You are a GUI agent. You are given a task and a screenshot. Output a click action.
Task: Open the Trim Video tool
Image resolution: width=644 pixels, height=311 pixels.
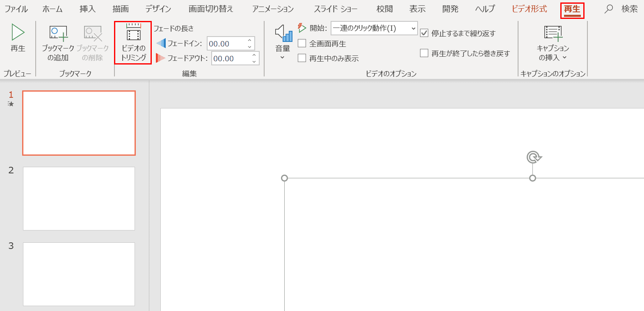pos(133,43)
